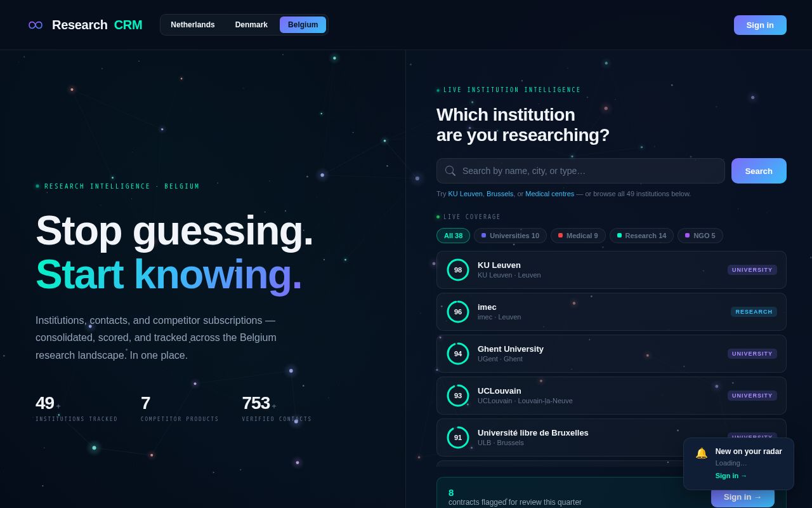Click the Search button

[759, 171]
